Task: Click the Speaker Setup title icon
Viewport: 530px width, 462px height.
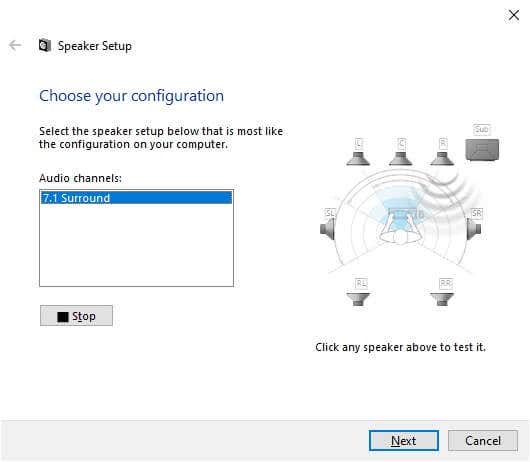Action: [x=45, y=45]
